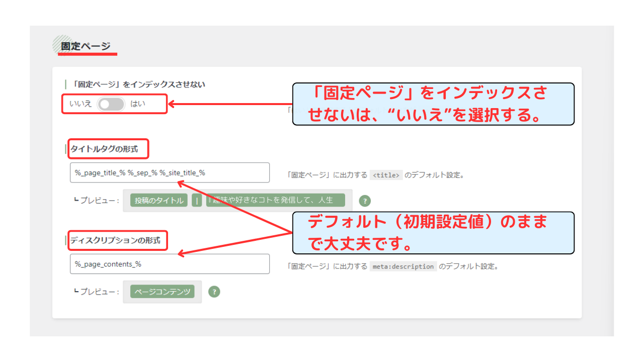
Task: Click the はい label beside the switch
Action: 138,104
